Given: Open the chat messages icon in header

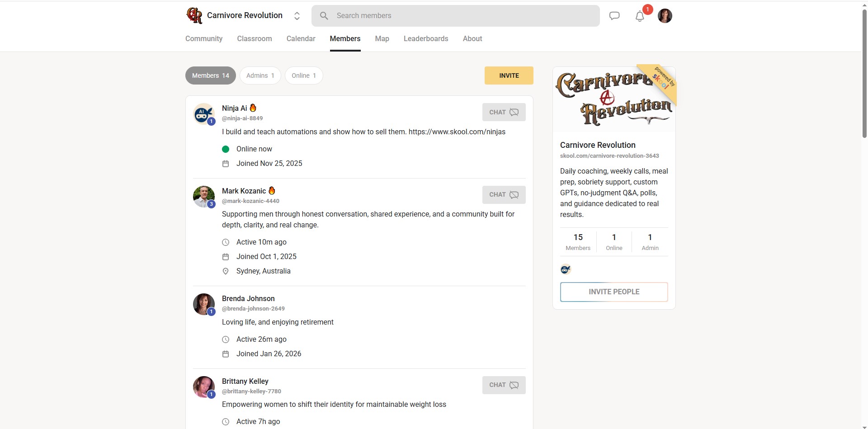Looking at the screenshot, I should [614, 16].
